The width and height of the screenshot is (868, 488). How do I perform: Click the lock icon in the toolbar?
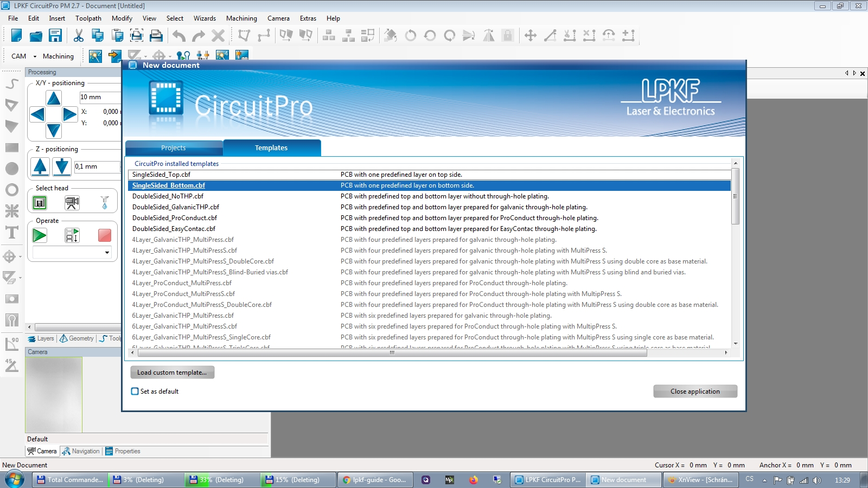tap(508, 36)
